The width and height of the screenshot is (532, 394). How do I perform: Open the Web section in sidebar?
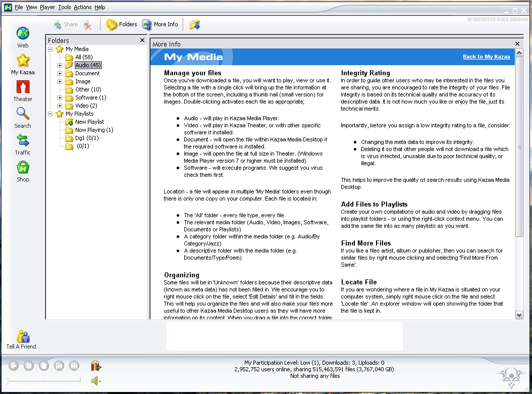tap(23, 37)
